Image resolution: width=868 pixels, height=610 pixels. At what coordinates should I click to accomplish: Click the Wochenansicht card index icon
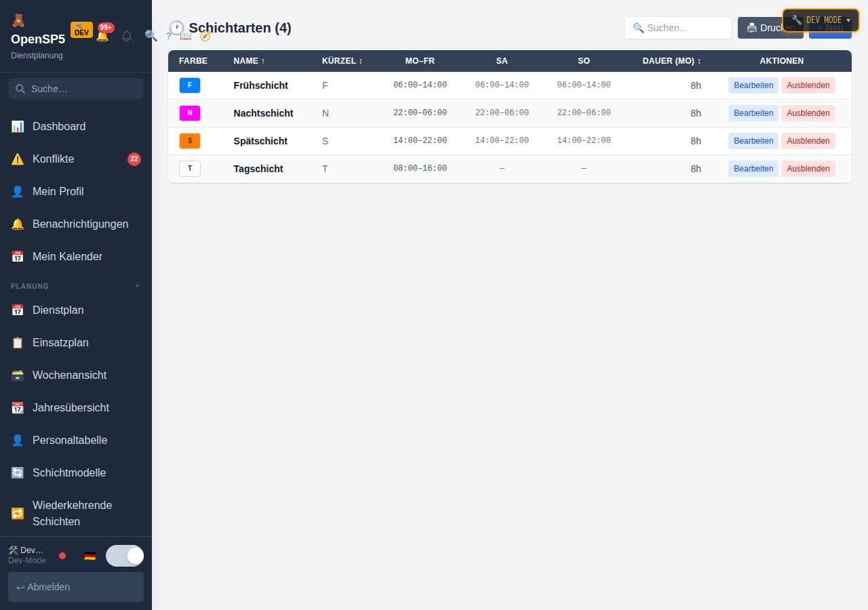click(18, 375)
